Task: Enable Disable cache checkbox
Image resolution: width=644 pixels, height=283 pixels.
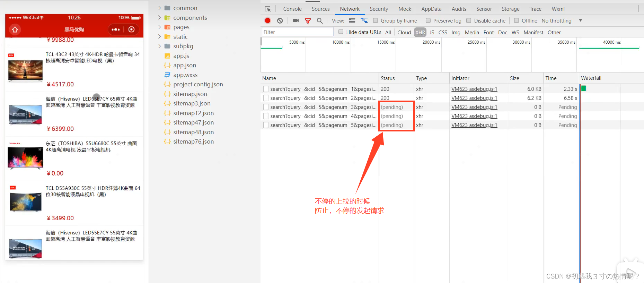Action: pos(469,21)
